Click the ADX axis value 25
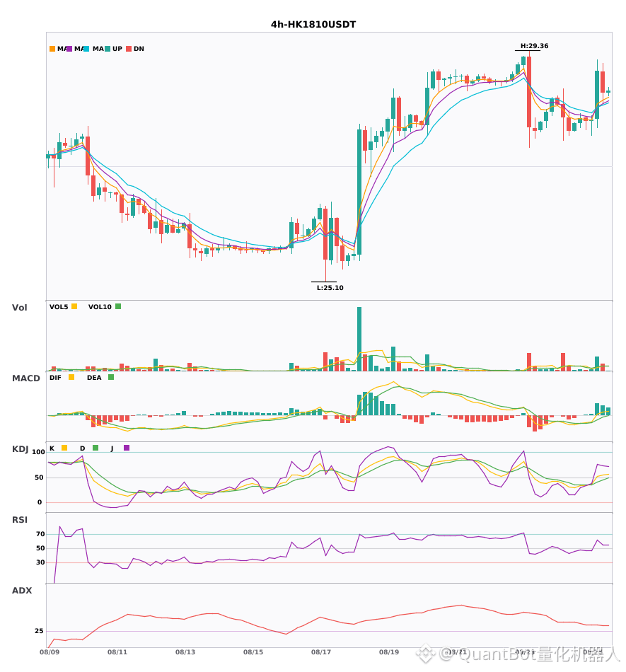This screenshot has height=672, width=626. pos(39,631)
